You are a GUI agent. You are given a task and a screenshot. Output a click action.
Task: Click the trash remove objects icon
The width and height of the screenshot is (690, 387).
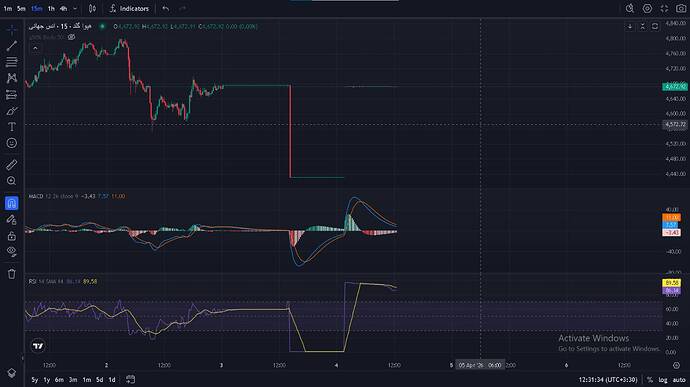pyautogui.click(x=12, y=273)
